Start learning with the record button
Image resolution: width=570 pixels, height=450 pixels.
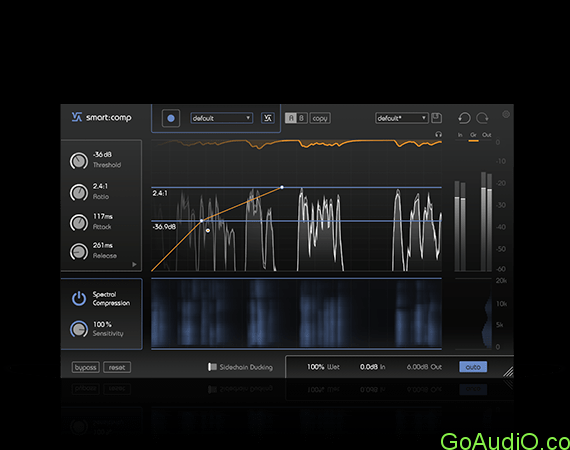(171, 118)
